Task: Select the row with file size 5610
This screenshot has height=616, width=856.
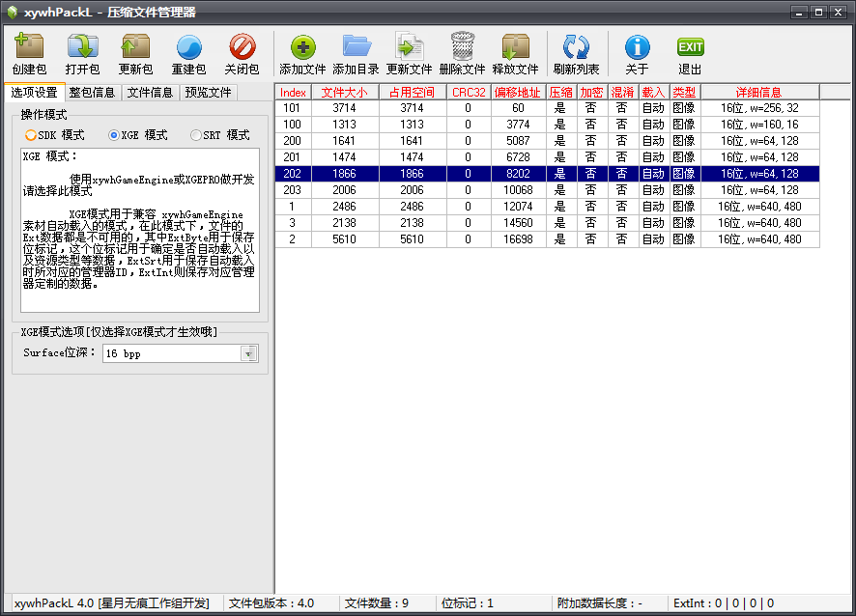Action: point(547,239)
